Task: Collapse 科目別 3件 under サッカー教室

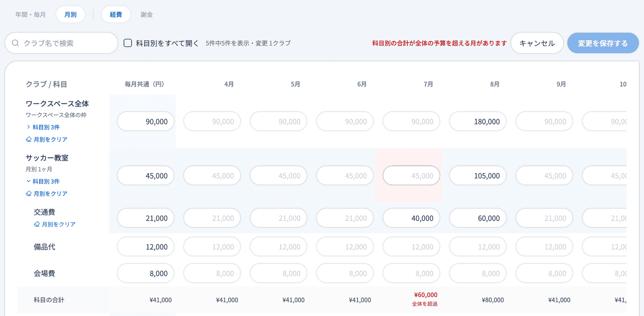Action: point(43,182)
